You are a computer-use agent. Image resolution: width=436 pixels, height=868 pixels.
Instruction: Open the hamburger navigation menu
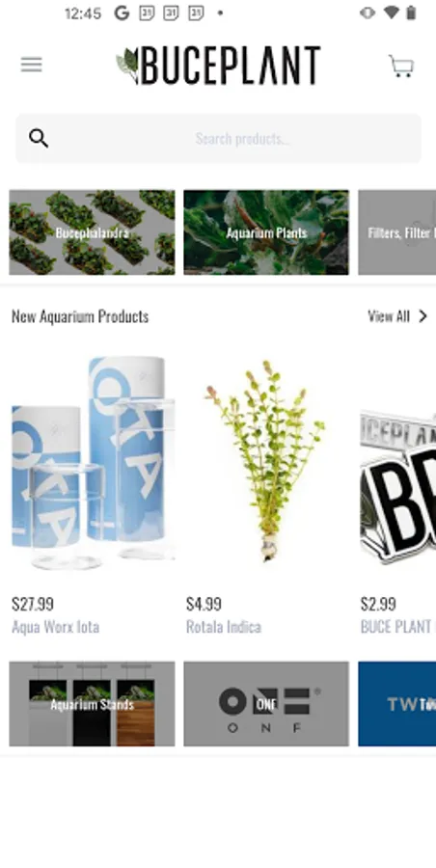tap(32, 65)
